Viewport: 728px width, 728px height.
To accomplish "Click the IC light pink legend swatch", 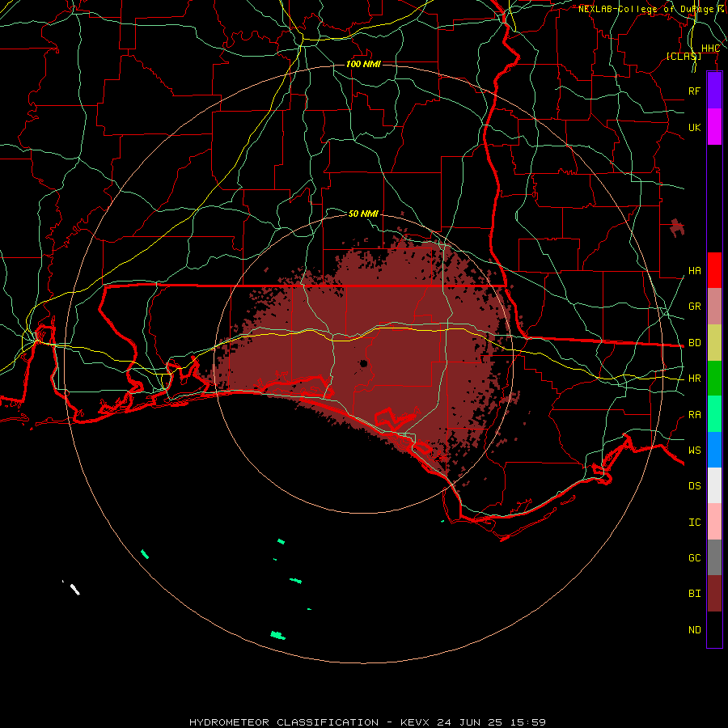I will [714, 522].
